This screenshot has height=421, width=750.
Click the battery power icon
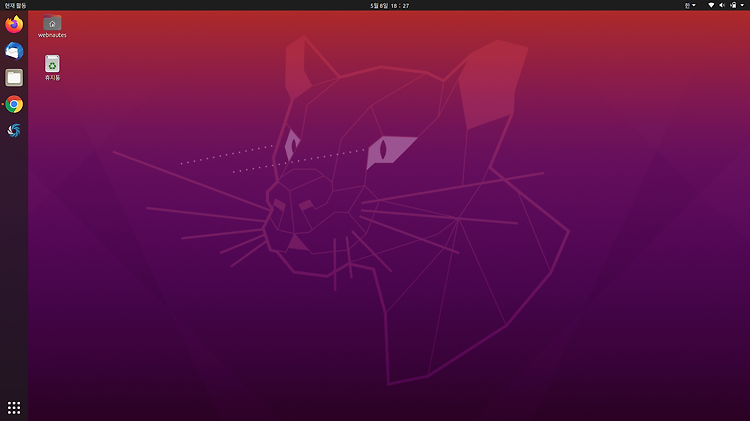733,5
